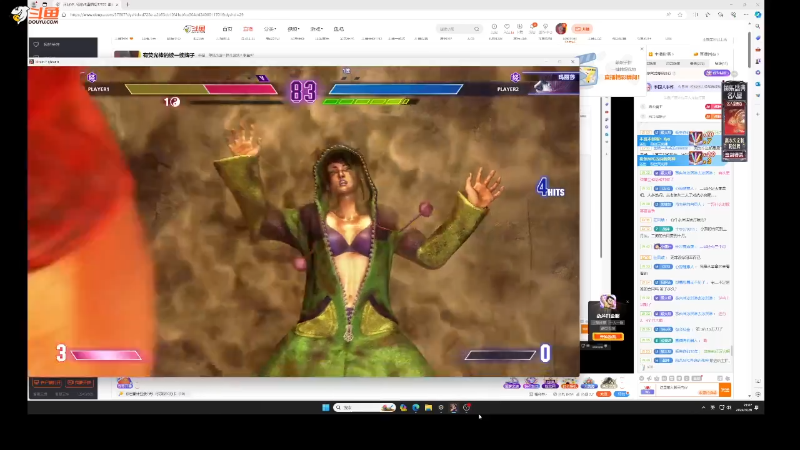Click the favorites star in address bar
Image resolution: width=800 pixels, height=450 pixels.
[680, 15]
